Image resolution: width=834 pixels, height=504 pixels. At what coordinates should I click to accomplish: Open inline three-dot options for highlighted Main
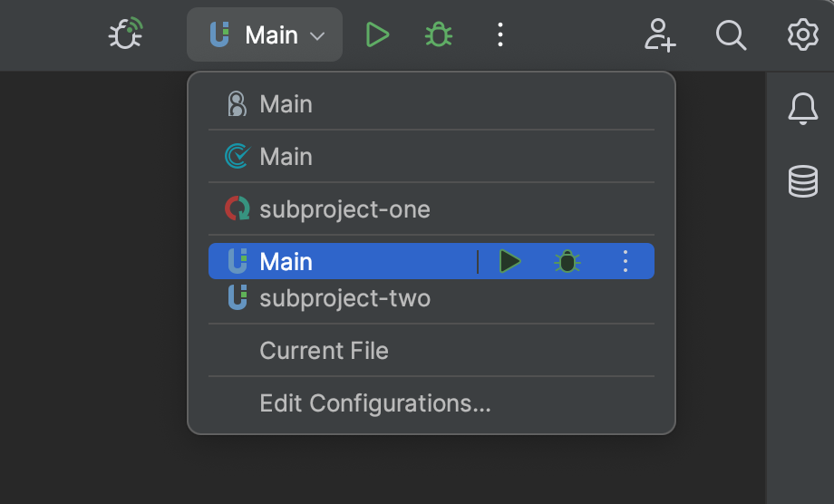(625, 262)
